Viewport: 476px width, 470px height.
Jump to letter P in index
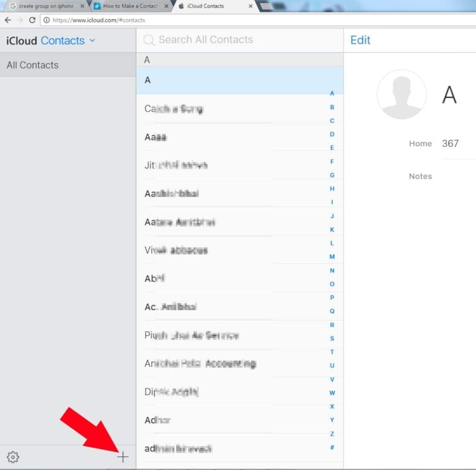point(332,297)
